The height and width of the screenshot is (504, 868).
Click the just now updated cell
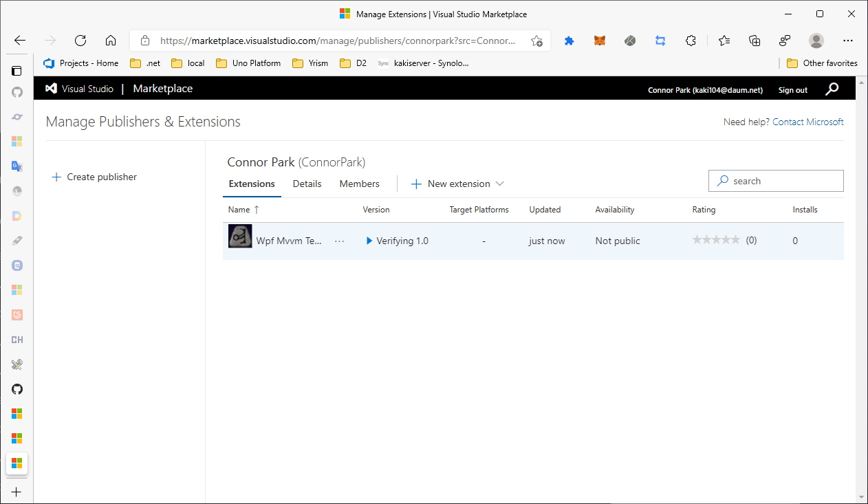(547, 241)
